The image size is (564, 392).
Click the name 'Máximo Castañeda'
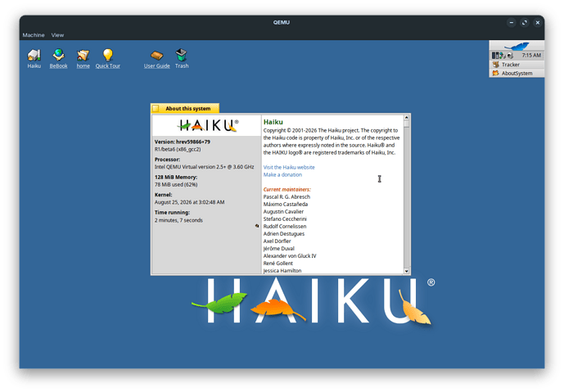tap(285, 205)
